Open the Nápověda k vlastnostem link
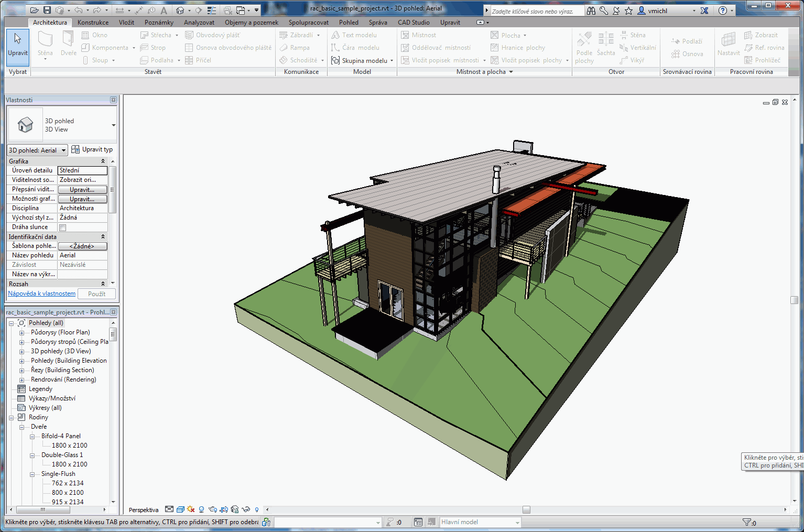Viewport: 804px width, 532px height. (x=42, y=294)
